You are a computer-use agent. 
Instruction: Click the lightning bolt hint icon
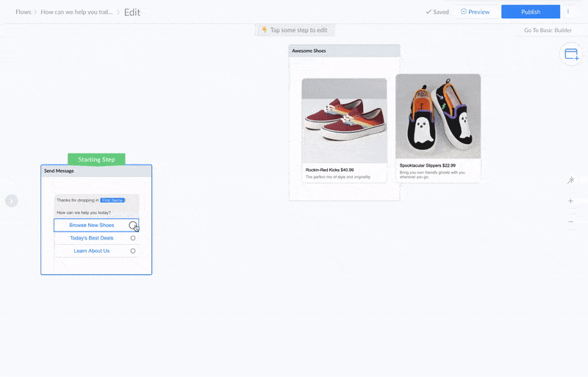point(265,30)
